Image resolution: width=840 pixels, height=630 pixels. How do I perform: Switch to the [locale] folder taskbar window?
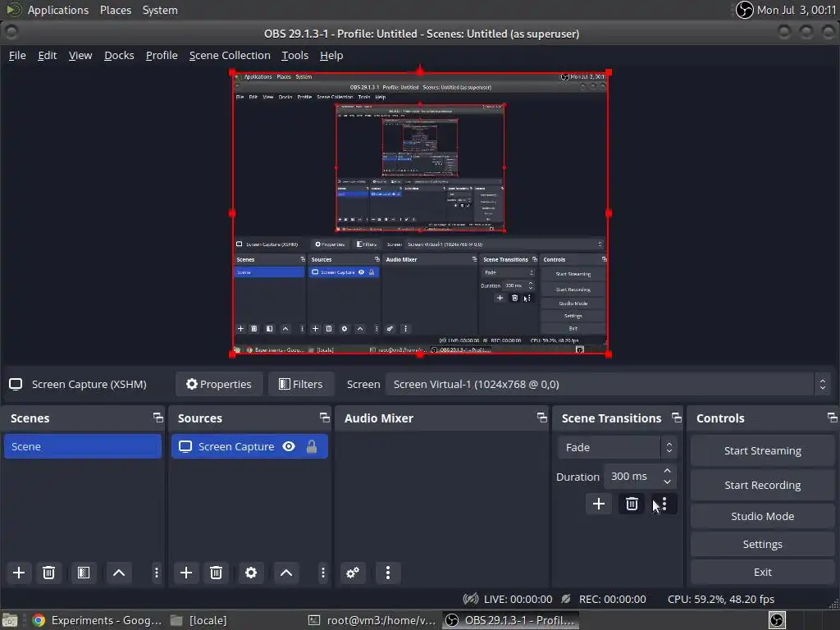(199, 620)
